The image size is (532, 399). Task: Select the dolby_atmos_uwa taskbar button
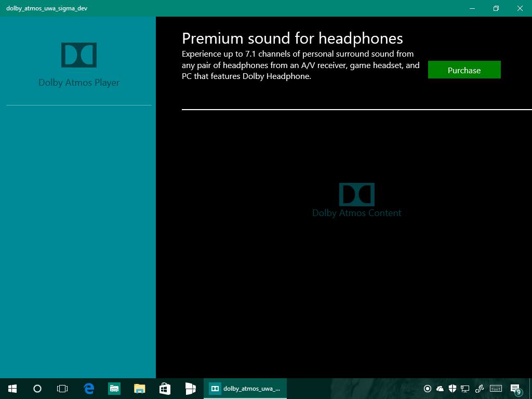coord(245,389)
